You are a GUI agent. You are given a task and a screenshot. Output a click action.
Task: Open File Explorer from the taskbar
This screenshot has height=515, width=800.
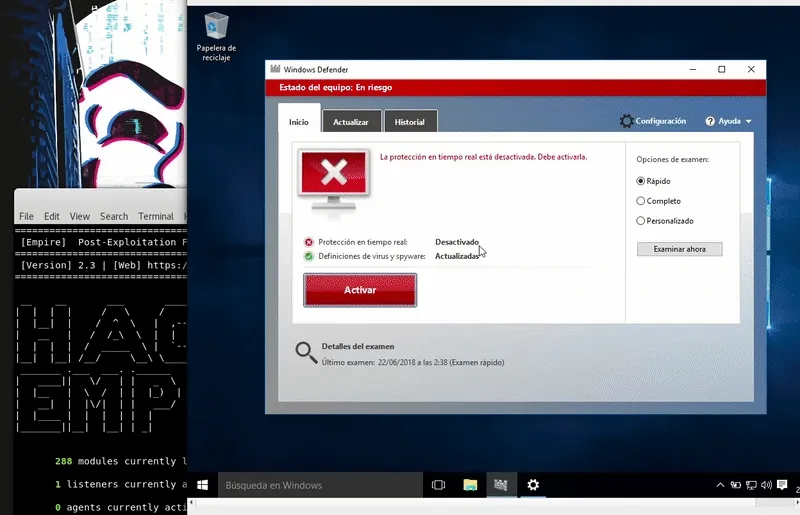[470, 485]
